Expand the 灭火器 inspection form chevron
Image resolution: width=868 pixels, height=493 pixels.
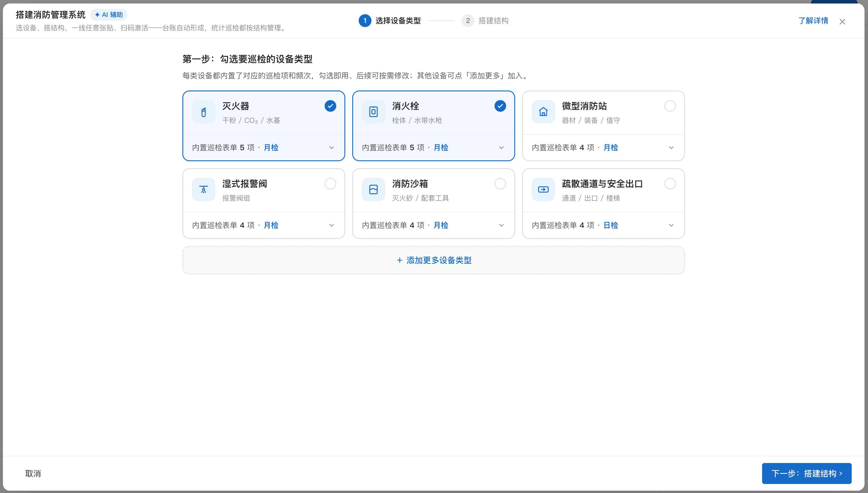pos(332,148)
